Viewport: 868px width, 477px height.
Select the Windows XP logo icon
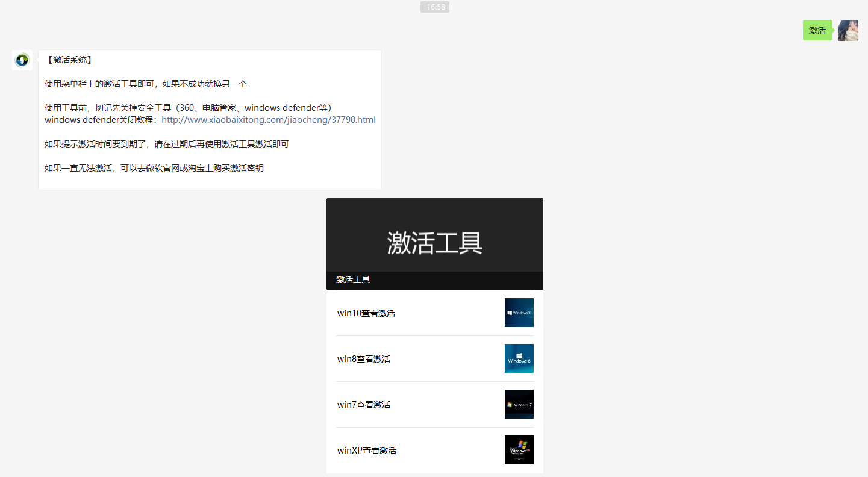[x=519, y=449]
